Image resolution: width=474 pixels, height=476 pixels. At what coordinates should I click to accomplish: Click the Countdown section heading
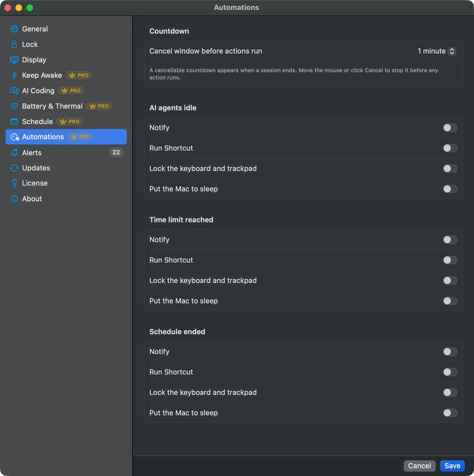(169, 31)
